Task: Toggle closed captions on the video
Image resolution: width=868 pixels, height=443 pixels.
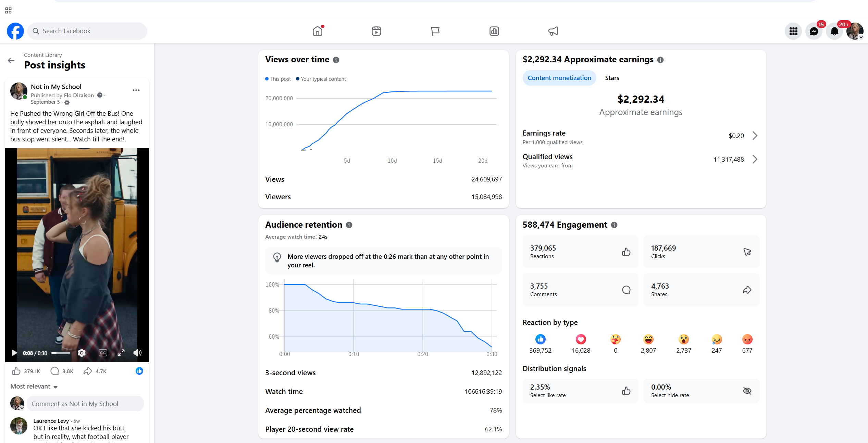Action: tap(103, 353)
